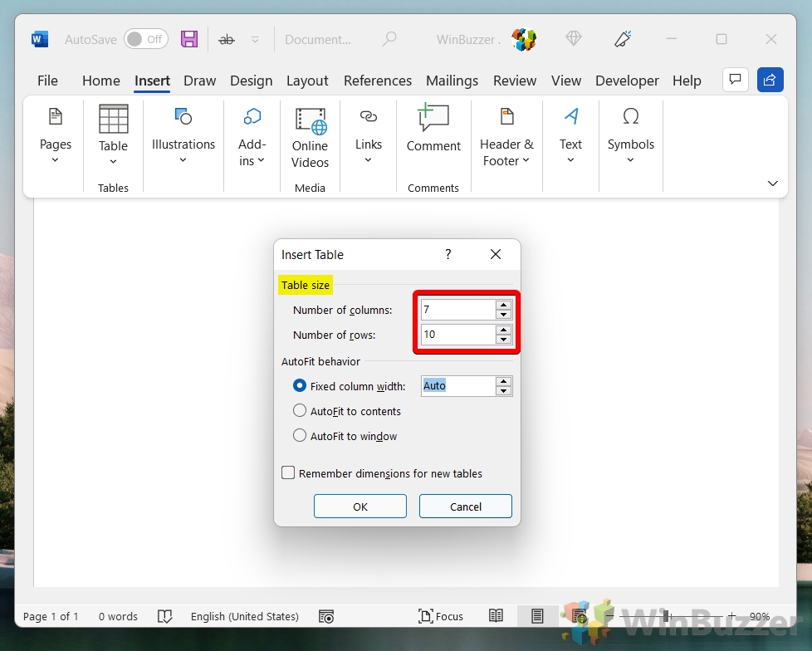The width and height of the screenshot is (812, 651).
Task: Open the WinBuzzer account avatar
Action: pos(524,39)
